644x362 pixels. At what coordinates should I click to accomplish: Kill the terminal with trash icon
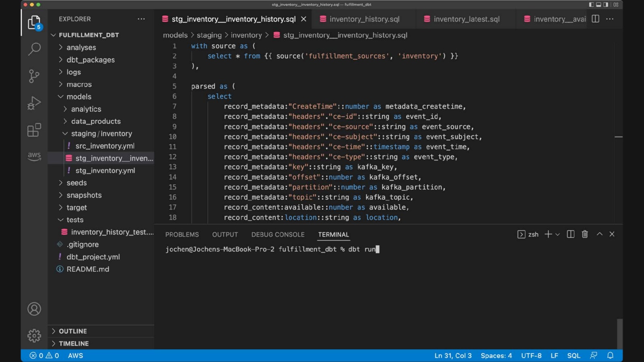585,234
